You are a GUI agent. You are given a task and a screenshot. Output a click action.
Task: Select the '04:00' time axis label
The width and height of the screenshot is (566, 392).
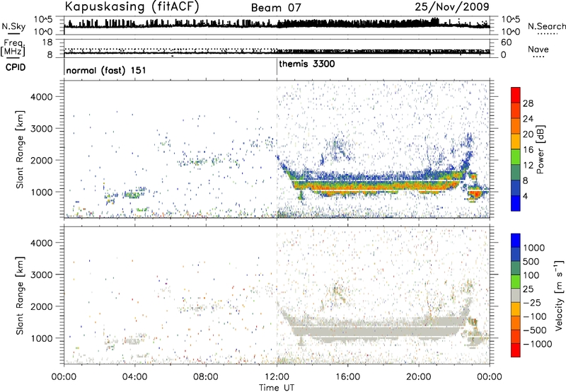pyautogui.click(x=134, y=377)
